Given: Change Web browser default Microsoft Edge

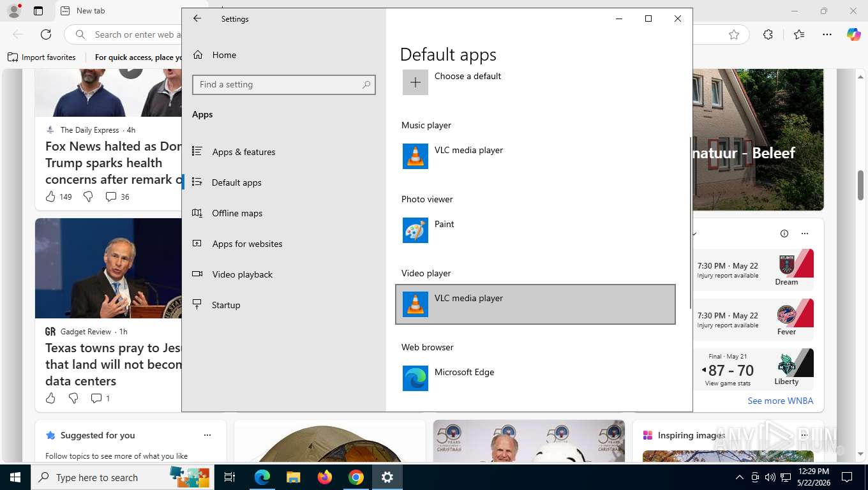Looking at the screenshot, I should click(x=535, y=378).
